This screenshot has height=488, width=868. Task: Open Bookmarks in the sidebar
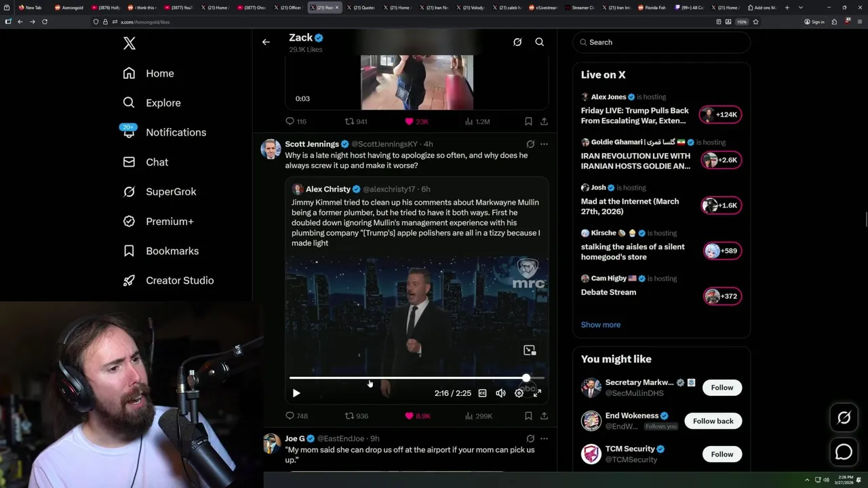tap(161, 251)
